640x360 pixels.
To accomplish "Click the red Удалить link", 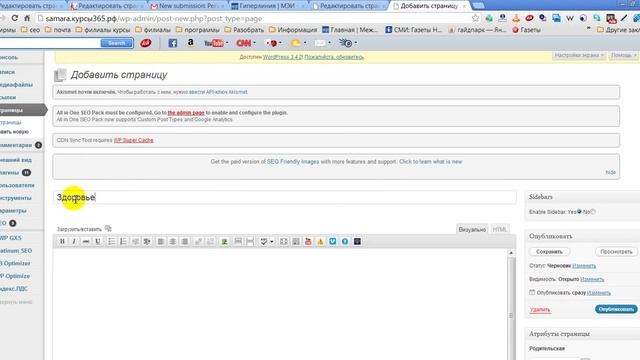I will pyautogui.click(x=540, y=309).
